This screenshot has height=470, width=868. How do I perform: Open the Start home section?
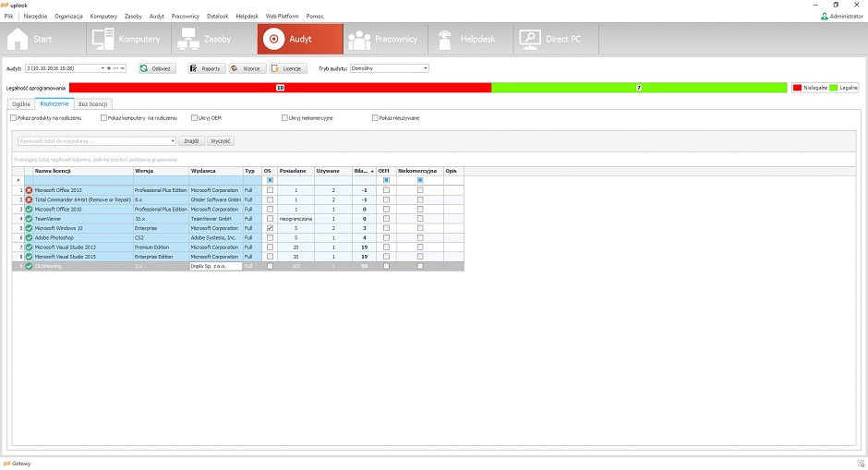click(43, 39)
